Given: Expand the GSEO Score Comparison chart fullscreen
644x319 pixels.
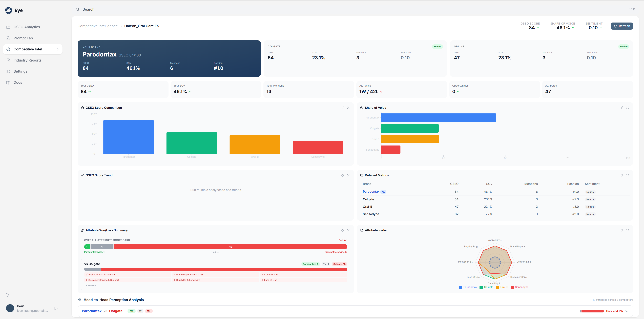Looking at the screenshot, I should pyautogui.click(x=348, y=108).
